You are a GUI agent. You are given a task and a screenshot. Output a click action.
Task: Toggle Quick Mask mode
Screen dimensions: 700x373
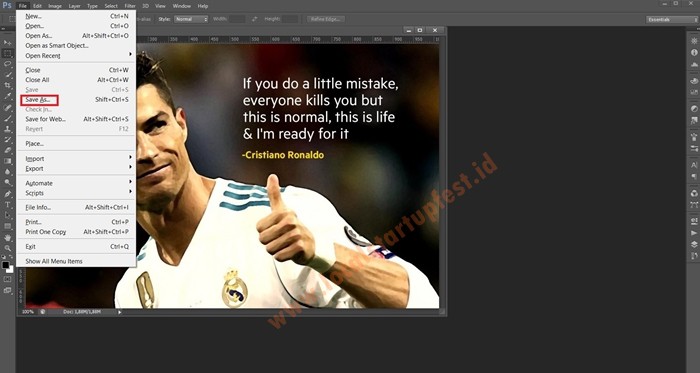pyautogui.click(x=7, y=279)
